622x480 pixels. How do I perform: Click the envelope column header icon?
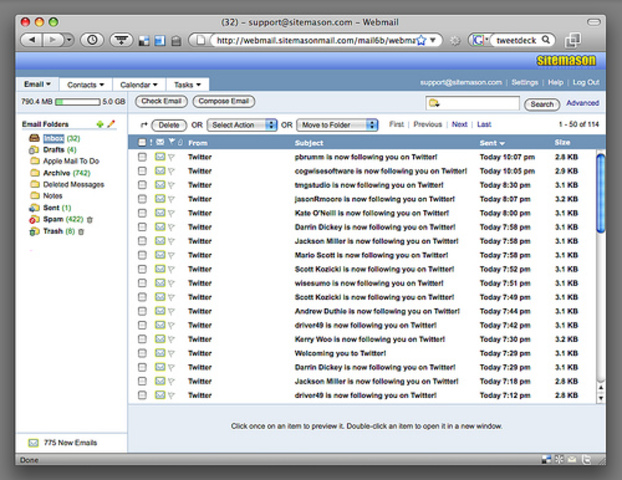[x=160, y=142]
